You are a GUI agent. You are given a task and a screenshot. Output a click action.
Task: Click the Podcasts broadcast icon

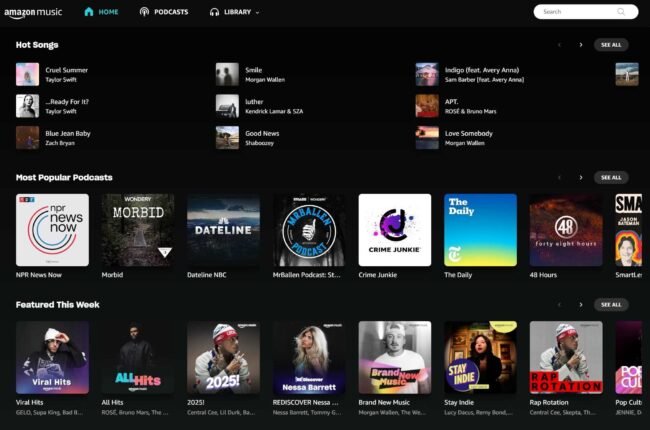144,12
